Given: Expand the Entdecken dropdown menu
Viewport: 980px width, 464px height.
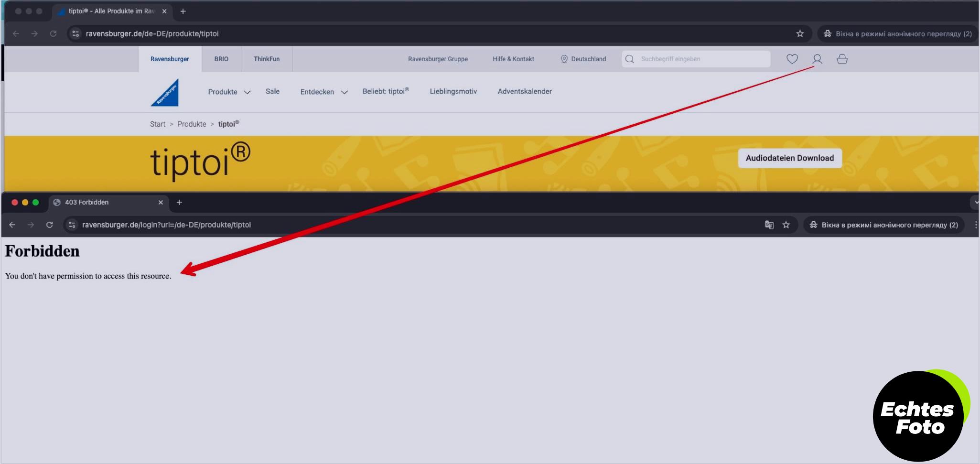Looking at the screenshot, I should 324,92.
